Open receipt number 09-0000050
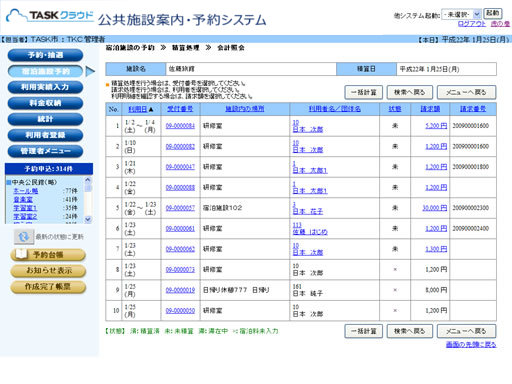 [x=180, y=311]
